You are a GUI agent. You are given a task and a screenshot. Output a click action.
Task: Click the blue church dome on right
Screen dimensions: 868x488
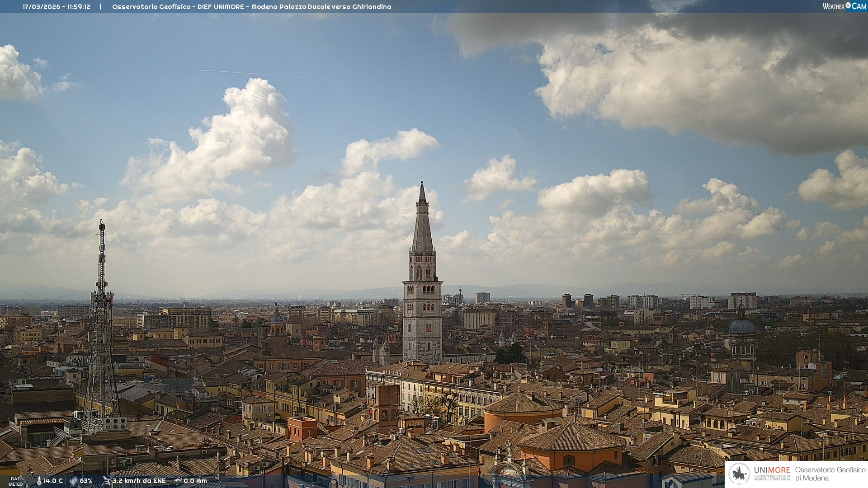tap(741, 326)
